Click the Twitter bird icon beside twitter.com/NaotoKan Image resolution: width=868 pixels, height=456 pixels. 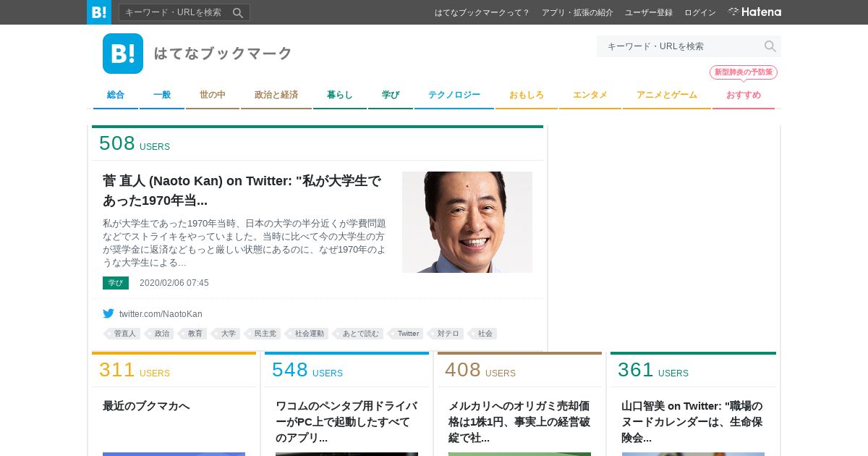pyautogui.click(x=109, y=313)
